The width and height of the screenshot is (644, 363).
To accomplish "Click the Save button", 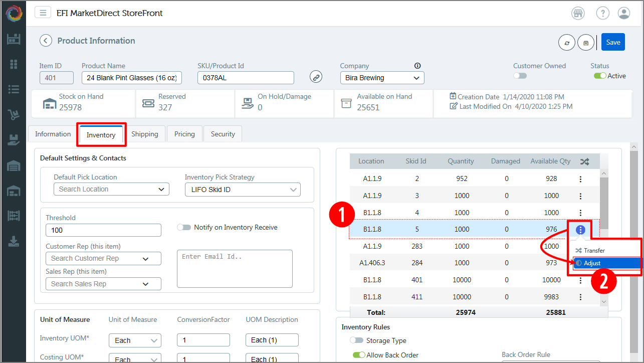I will pos(613,42).
